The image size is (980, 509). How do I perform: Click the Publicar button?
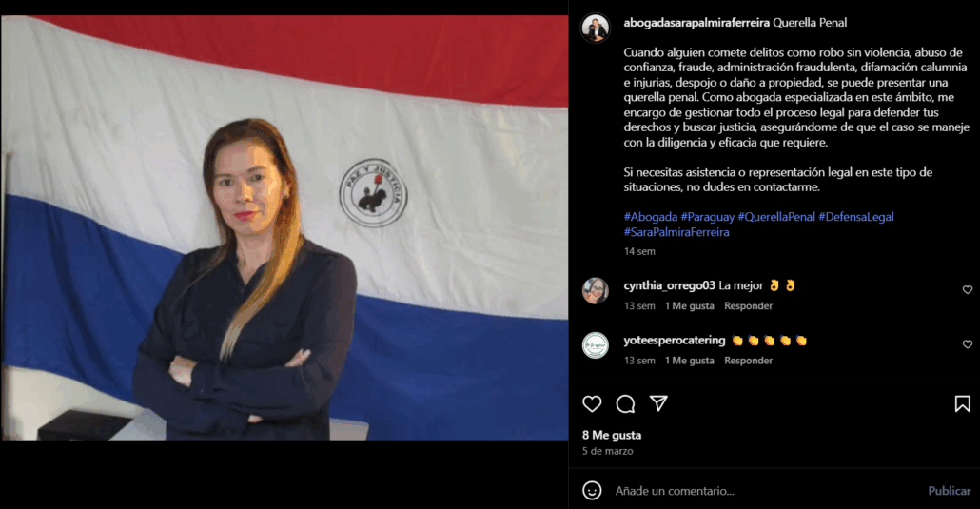[x=949, y=491]
